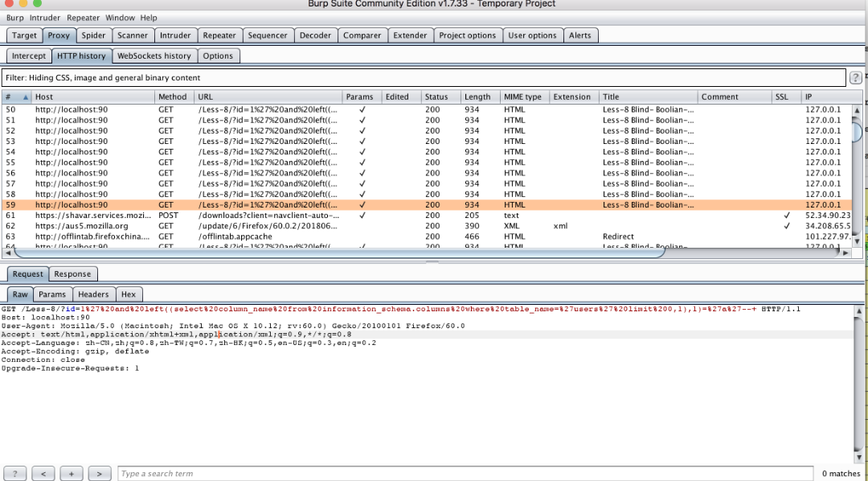Click the horizontal scrollbar of history table
Viewport: 868px width, 481px height.
coord(339,253)
